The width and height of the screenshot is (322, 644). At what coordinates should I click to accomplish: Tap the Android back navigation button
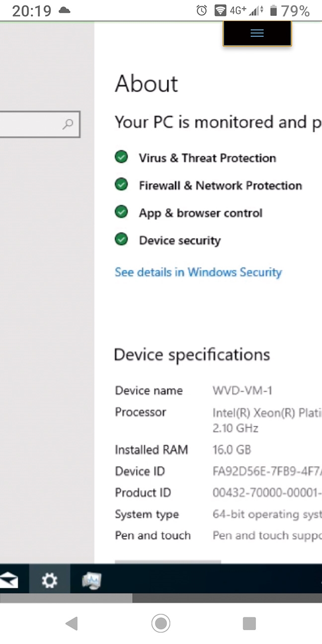72,624
